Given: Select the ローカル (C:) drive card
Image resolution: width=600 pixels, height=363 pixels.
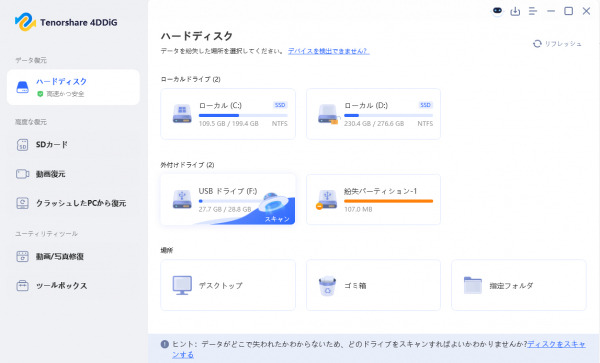Looking at the screenshot, I should tap(228, 114).
